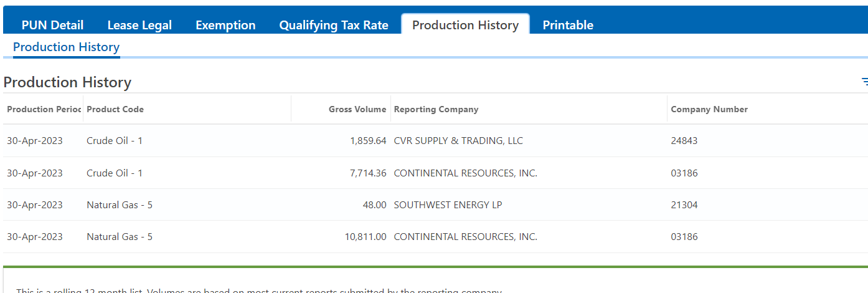Click CONTINENTAL RESOURCES, INC. in the 7,714.36 row
Image resolution: width=868 pixels, height=293 pixels.
coord(465,173)
